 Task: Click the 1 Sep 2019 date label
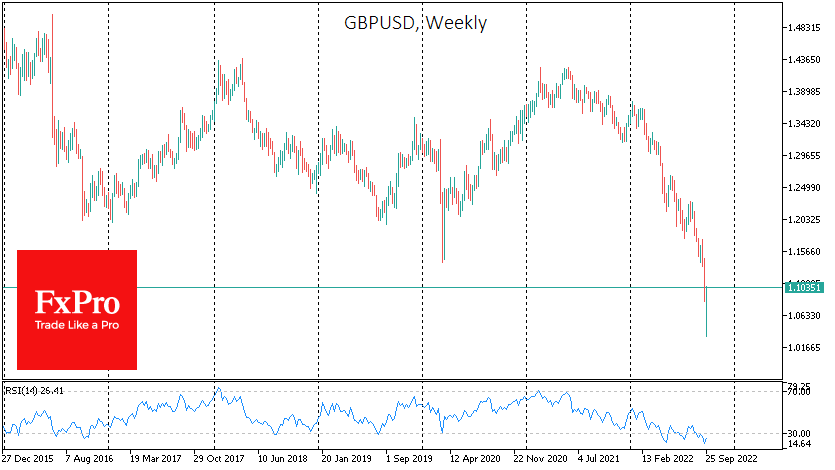click(410, 458)
